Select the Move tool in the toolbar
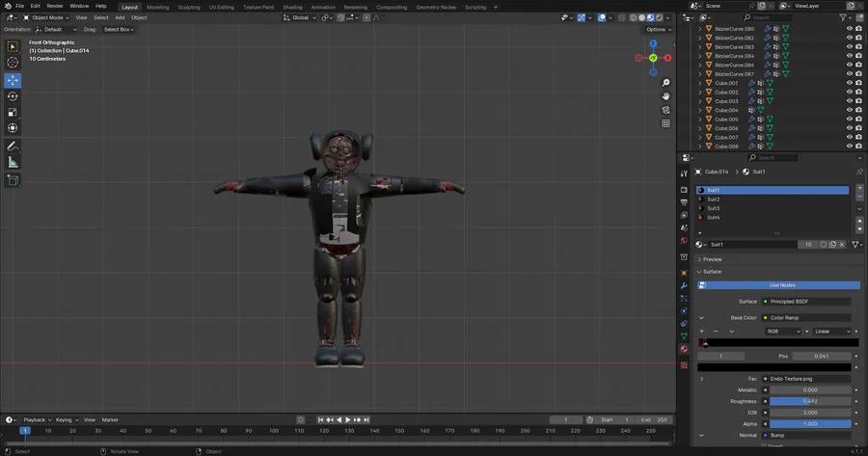868x456 pixels. click(x=13, y=79)
